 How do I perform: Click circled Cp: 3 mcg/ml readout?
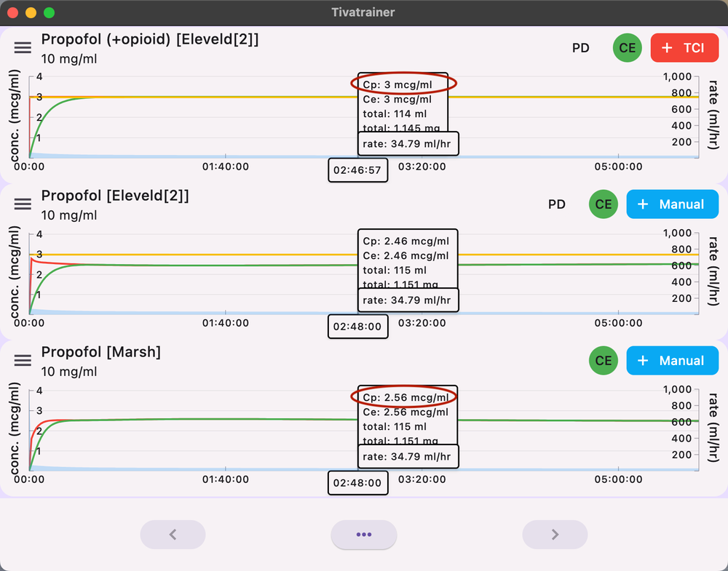[x=404, y=84]
